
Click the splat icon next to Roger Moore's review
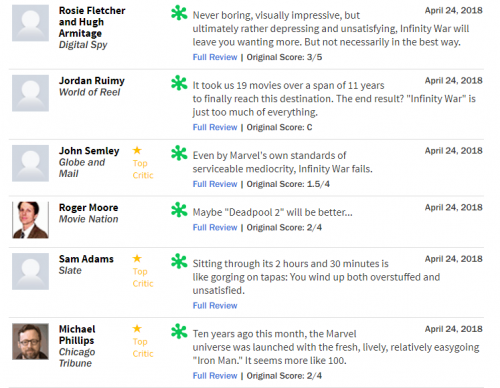[179, 210]
